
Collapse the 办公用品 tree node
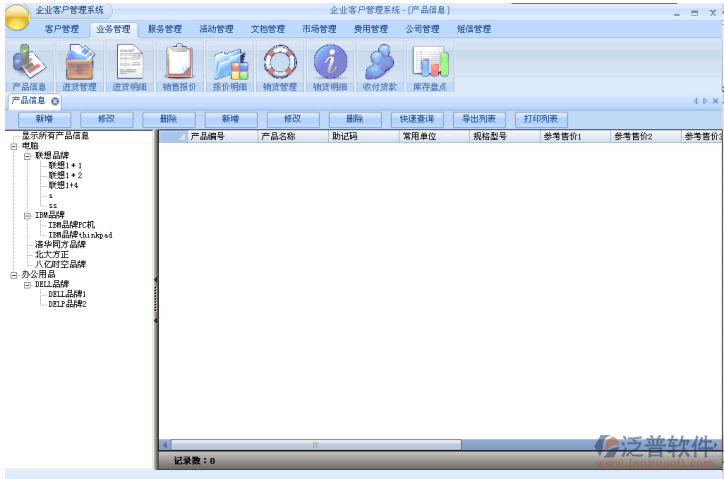(14, 275)
